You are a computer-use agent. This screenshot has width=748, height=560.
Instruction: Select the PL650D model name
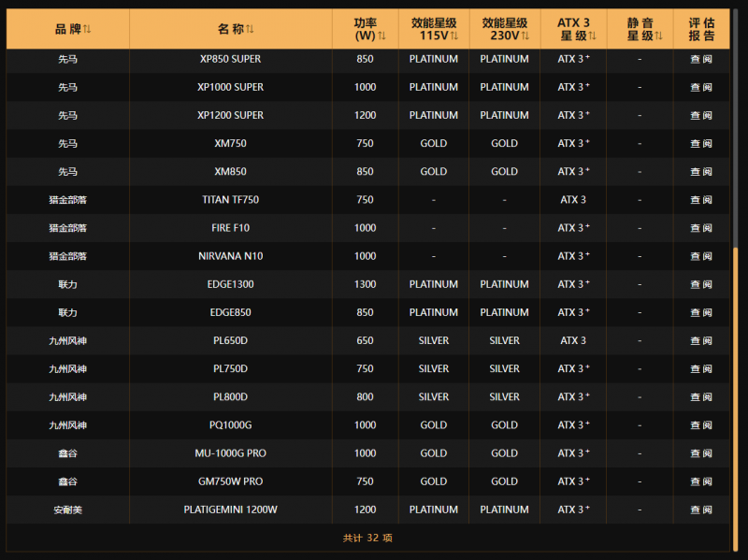point(230,340)
